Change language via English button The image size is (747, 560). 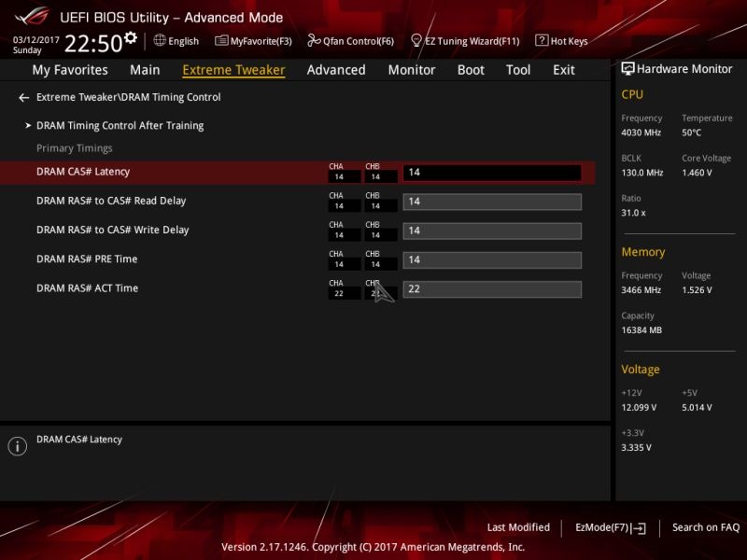[x=176, y=41]
